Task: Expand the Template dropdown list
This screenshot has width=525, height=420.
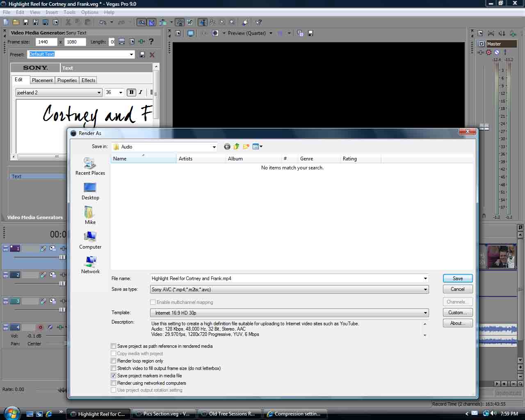Action: (425, 313)
